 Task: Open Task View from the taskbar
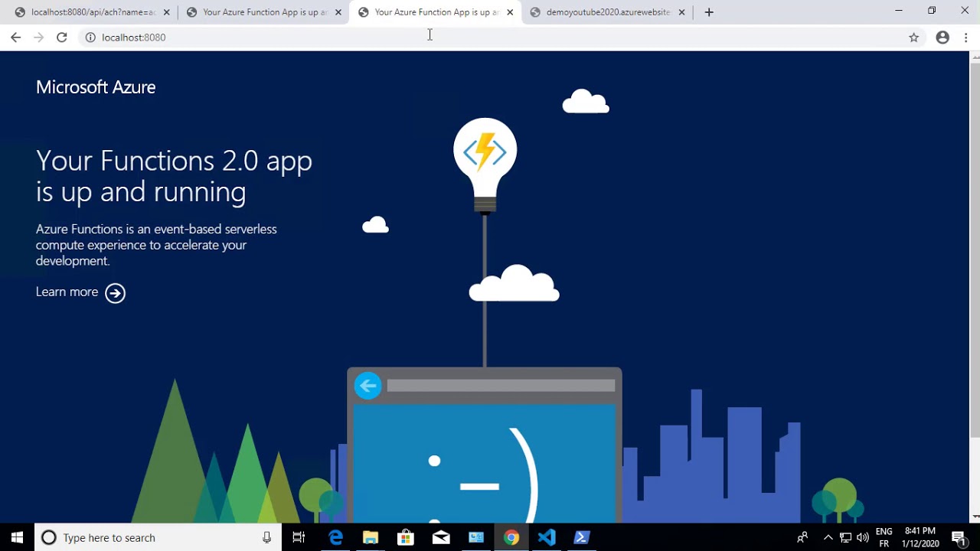[x=299, y=537]
